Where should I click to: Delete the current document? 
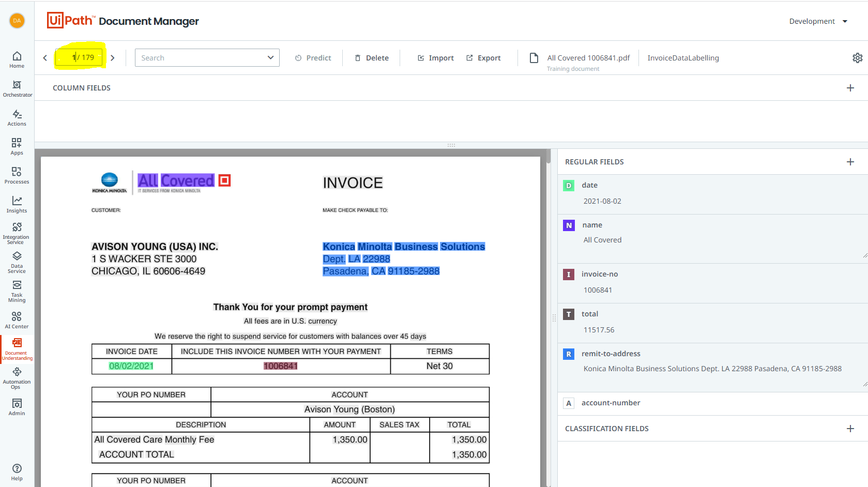372,58
